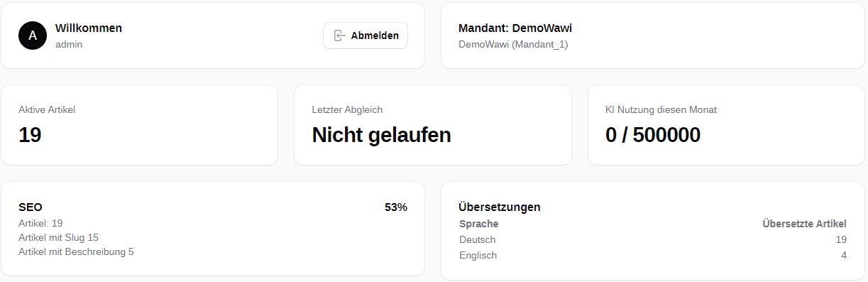Click the admin avatar circle with letter A
This screenshot has height=282, width=868.
[33, 36]
